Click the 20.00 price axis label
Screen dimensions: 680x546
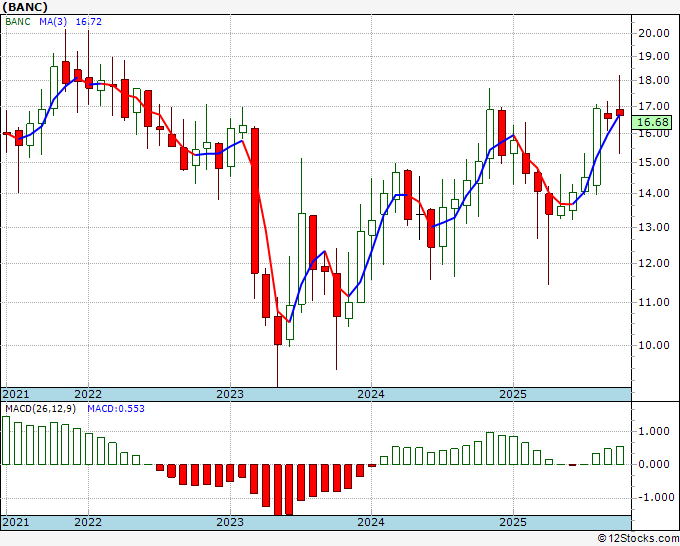[x=653, y=33]
